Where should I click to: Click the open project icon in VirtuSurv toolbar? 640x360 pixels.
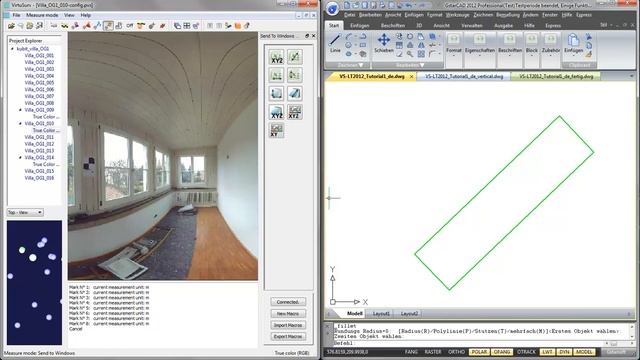click(x=11, y=26)
